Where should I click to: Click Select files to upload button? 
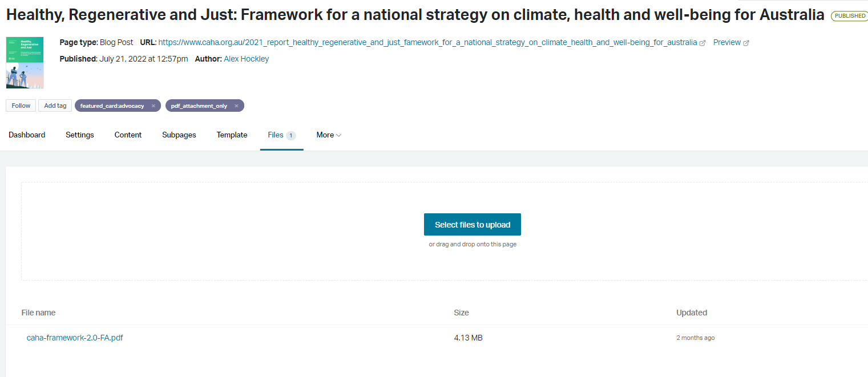pyautogui.click(x=472, y=225)
